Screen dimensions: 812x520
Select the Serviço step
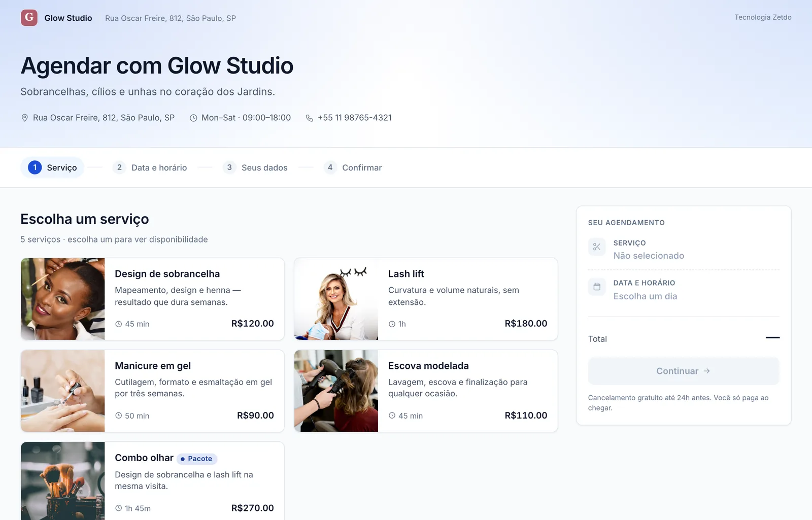click(x=52, y=167)
